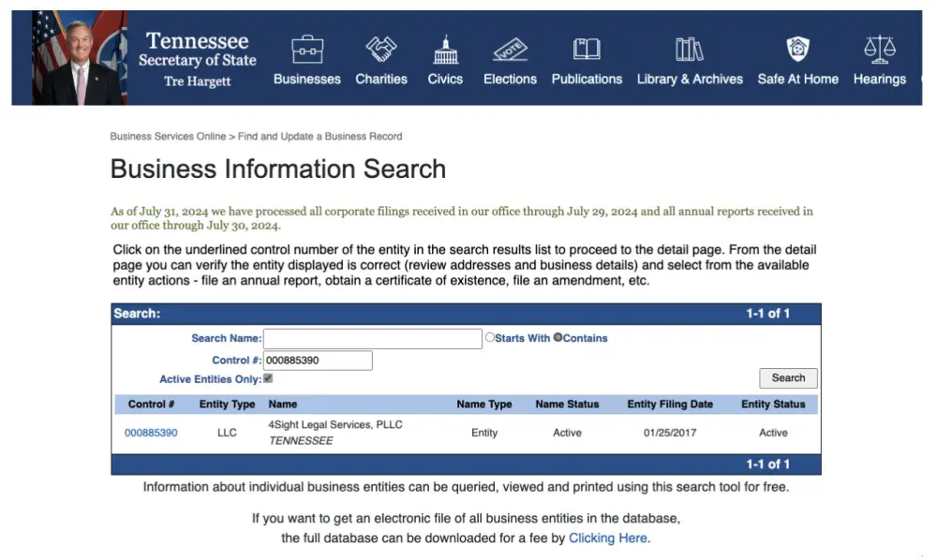Open the Hearings scales icon
The height and width of the screenshot is (560, 937).
[x=879, y=49]
